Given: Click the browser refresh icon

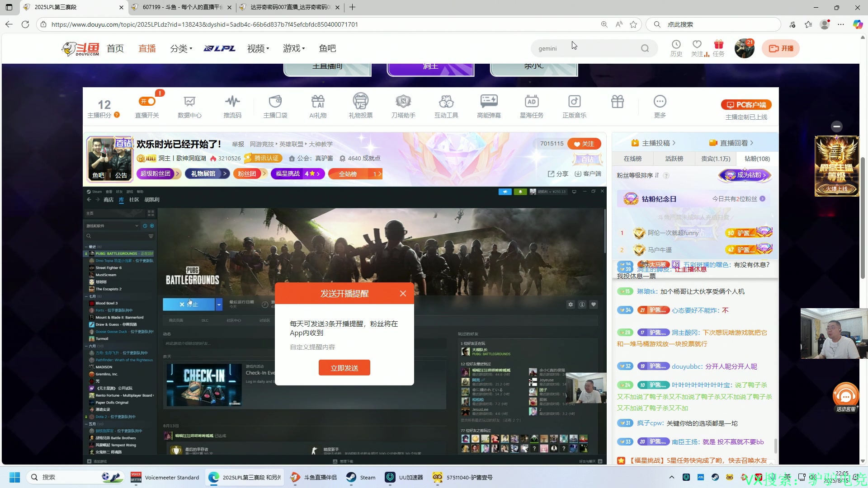Looking at the screenshot, I should [25, 24].
